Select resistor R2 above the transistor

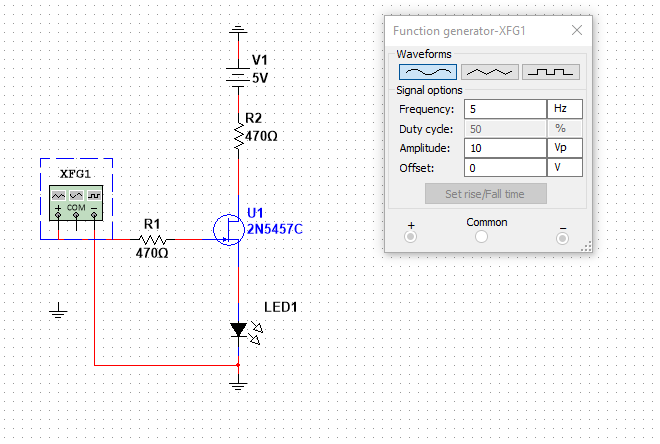click(x=238, y=135)
